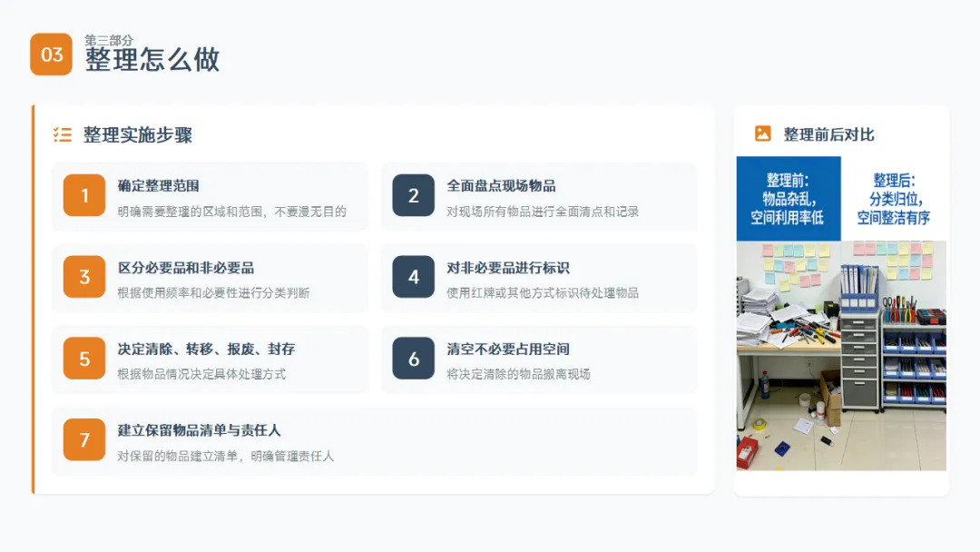The height and width of the screenshot is (552, 980).
Task: Click description 对保留的物品建立清单，明确管理责任人
Action: [226, 457]
